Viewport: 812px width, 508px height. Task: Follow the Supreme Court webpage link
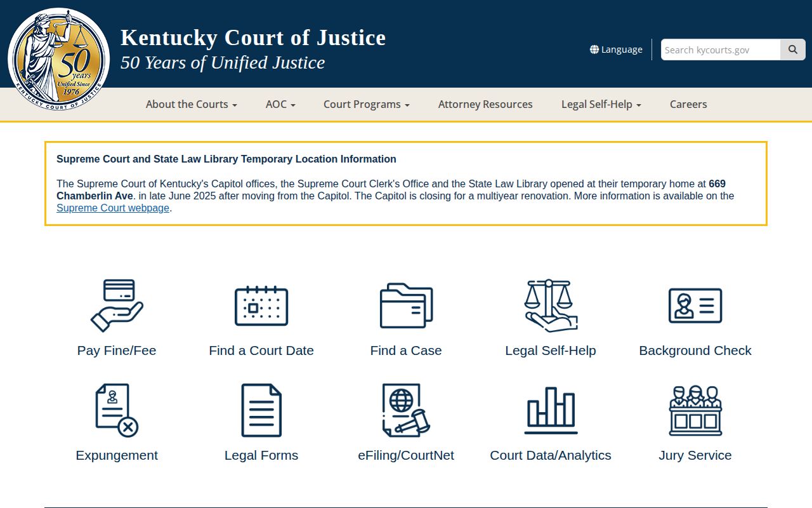pyautogui.click(x=113, y=208)
